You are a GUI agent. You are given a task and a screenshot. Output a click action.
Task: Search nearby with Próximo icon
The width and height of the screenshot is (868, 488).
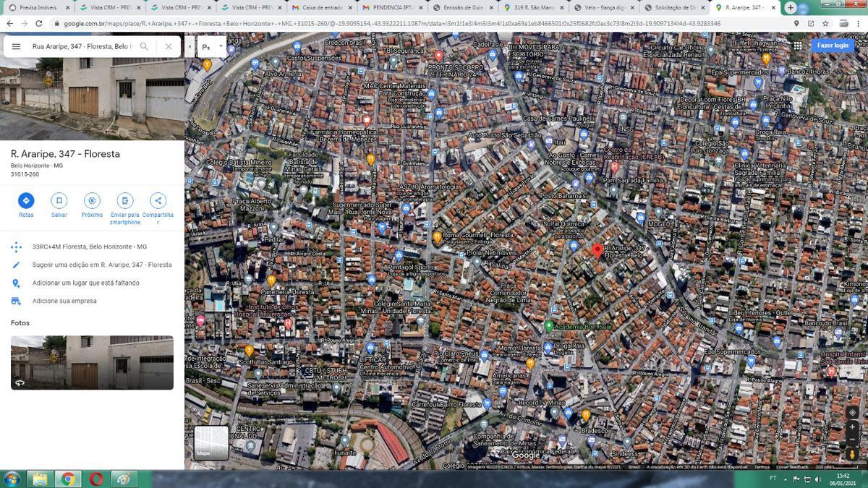coord(92,200)
